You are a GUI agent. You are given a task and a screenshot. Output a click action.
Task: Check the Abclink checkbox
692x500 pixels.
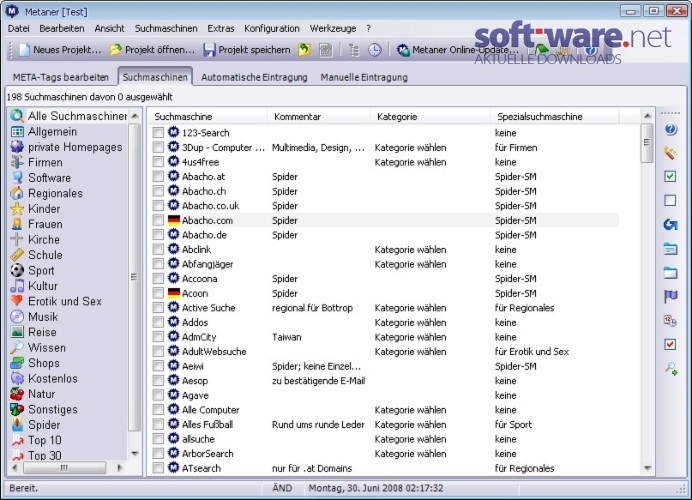point(158,249)
